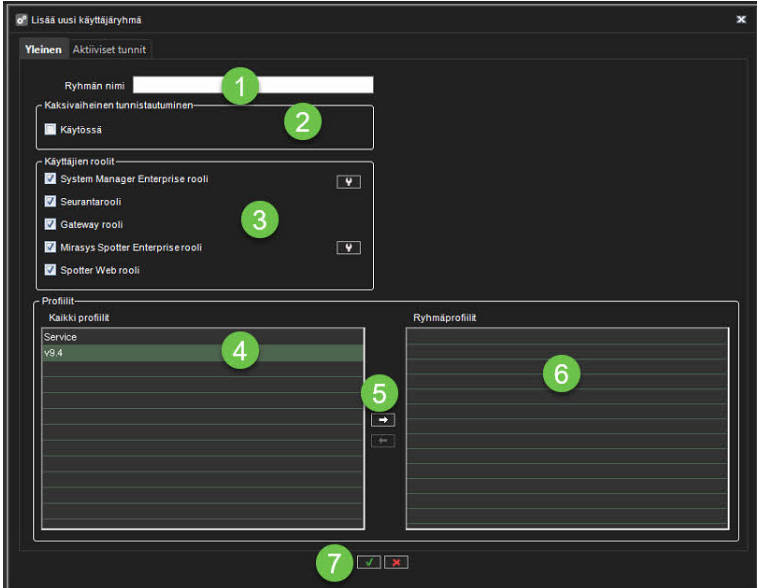The width and height of the screenshot is (758, 588).
Task: Switch to the Aktiiviset tunnit tab
Action: (x=110, y=49)
